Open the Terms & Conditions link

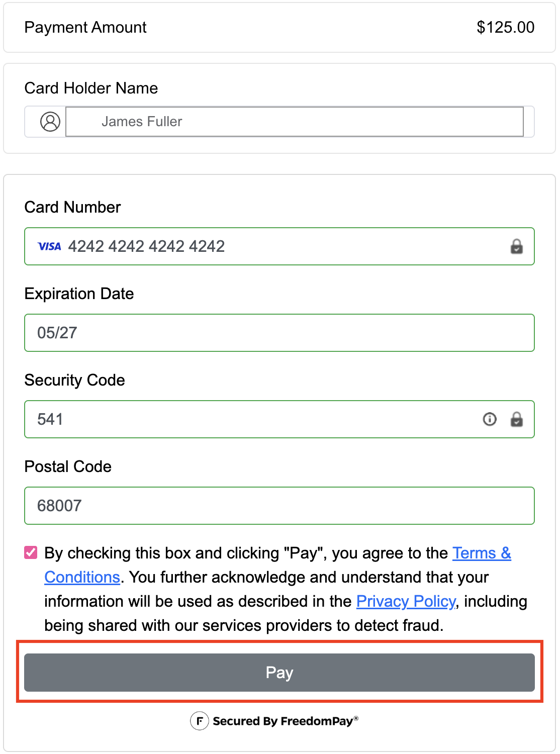(481, 553)
